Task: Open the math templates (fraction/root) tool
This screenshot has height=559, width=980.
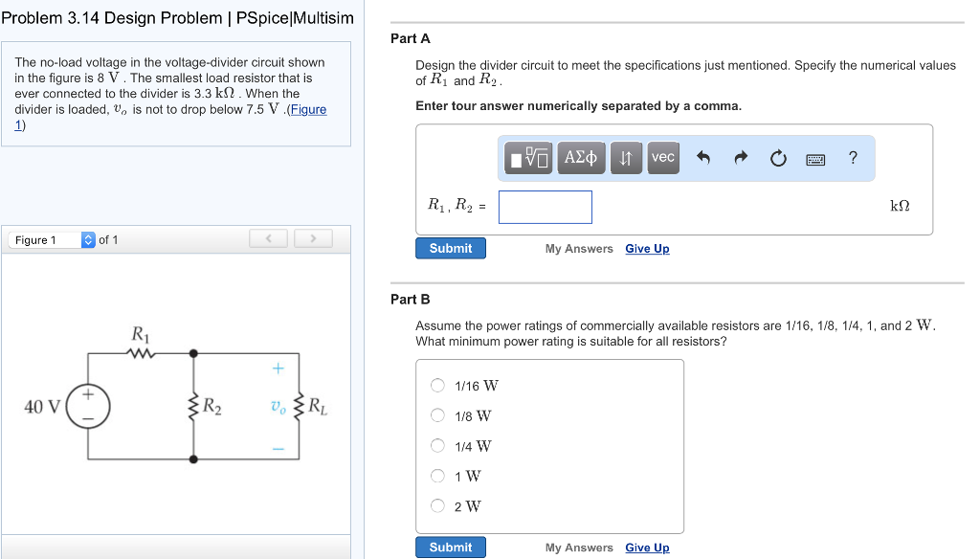Action: tap(529, 157)
